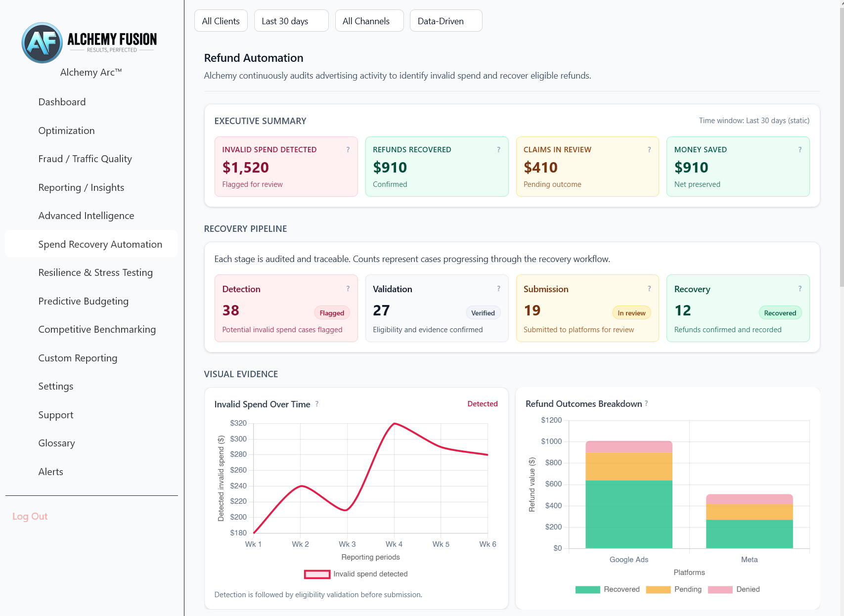This screenshot has width=844, height=616.
Task: Open the Data-Driven attribution selector
Action: 445,21
